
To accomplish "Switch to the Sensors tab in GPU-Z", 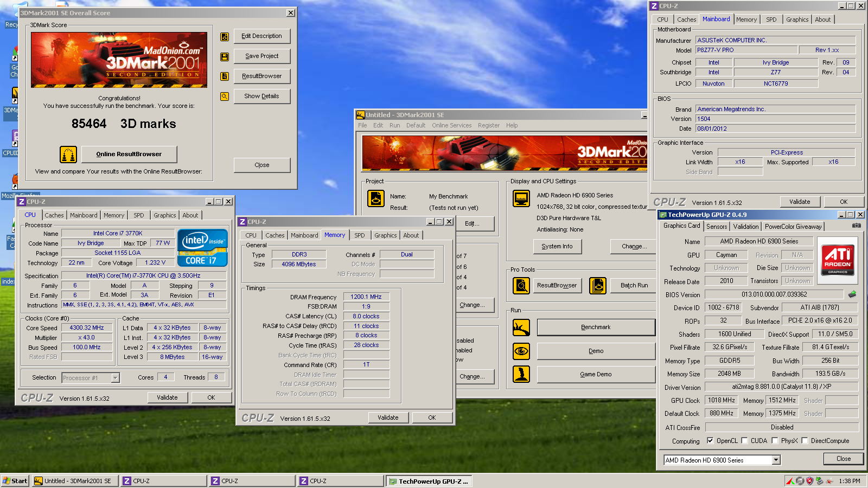I will pyautogui.click(x=717, y=227).
